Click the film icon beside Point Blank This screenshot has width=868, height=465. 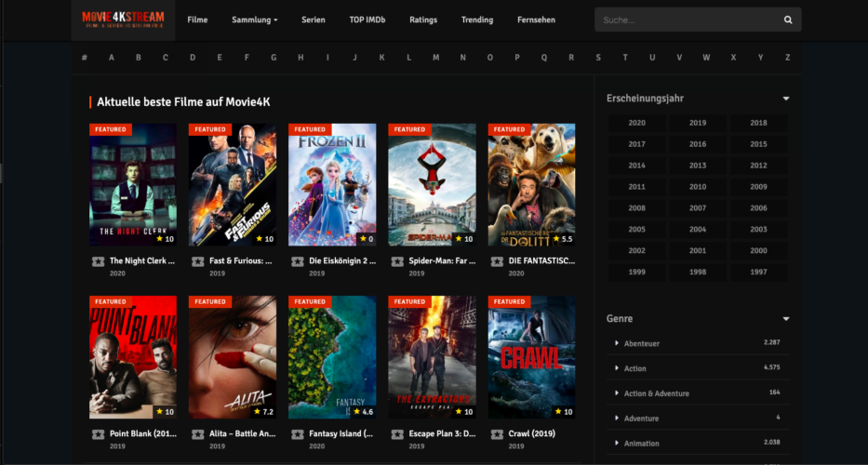[98, 434]
